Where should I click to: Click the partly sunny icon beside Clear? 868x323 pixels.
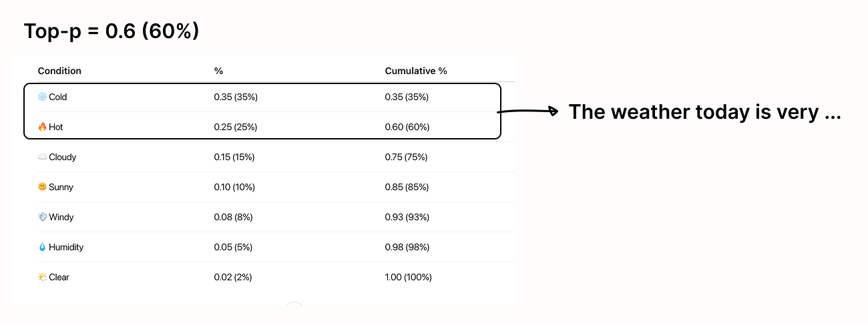pyautogui.click(x=43, y=277)
